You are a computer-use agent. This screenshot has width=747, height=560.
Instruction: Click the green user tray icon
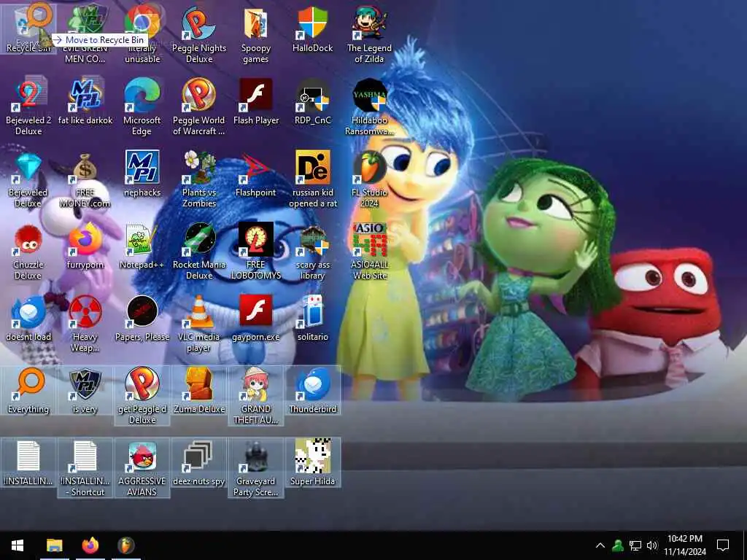click(x=618, y=545)
